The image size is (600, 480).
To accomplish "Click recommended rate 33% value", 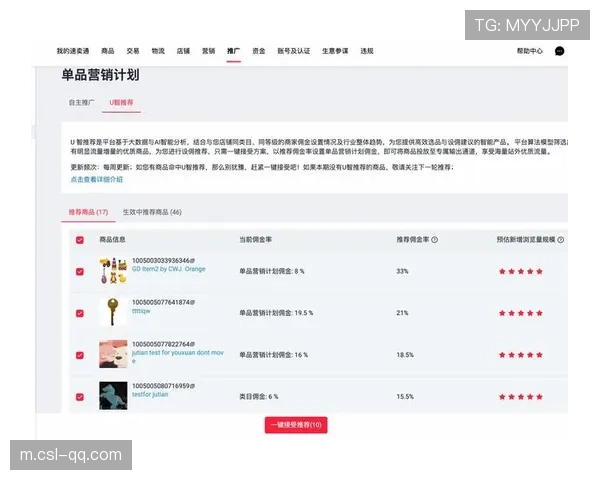I will (x=402, y=271).
